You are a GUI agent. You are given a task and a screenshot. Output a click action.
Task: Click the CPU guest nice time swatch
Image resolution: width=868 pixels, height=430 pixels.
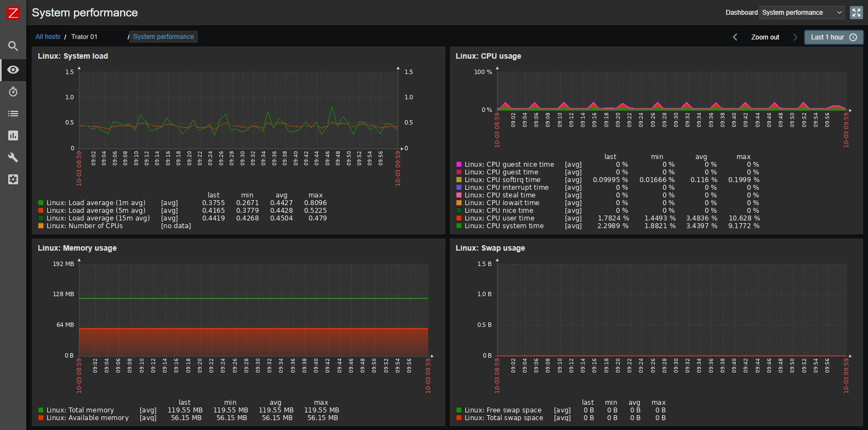click(459, 165)
